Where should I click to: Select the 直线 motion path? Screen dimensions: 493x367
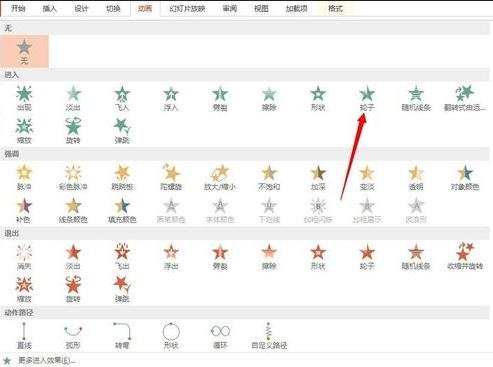pyautogui.click(x=24, y=336)
